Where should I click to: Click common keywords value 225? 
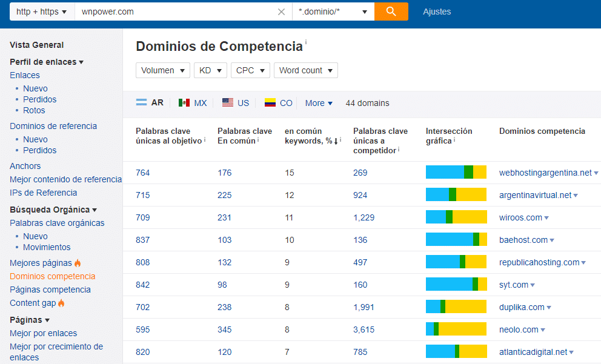click(225, 195)
